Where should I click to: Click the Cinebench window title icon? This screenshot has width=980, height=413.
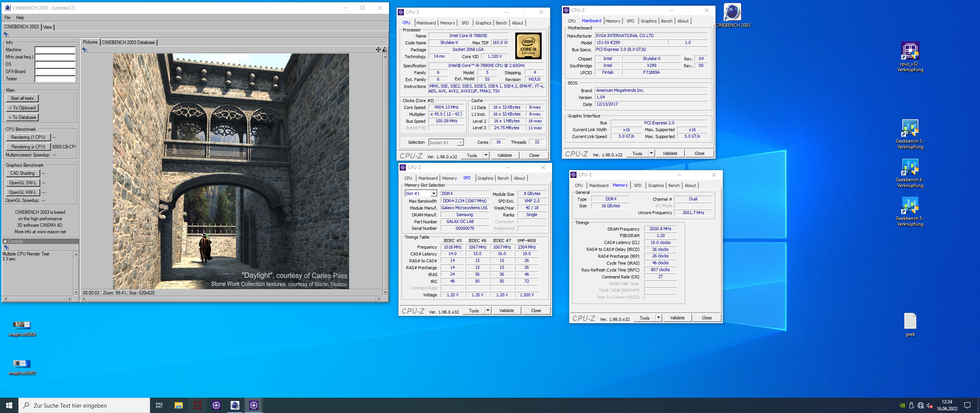[7, 8]
